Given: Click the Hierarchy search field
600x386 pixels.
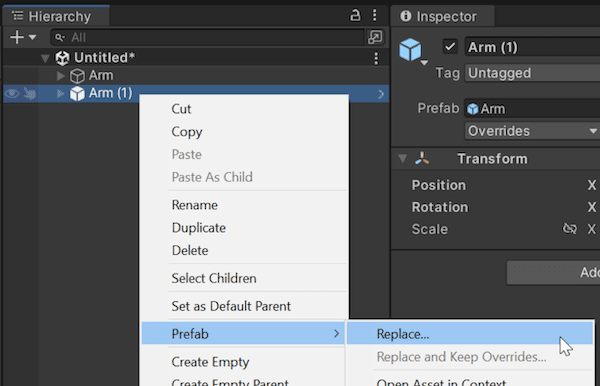Looking at the screenshot, I should (x=207, y=37).
